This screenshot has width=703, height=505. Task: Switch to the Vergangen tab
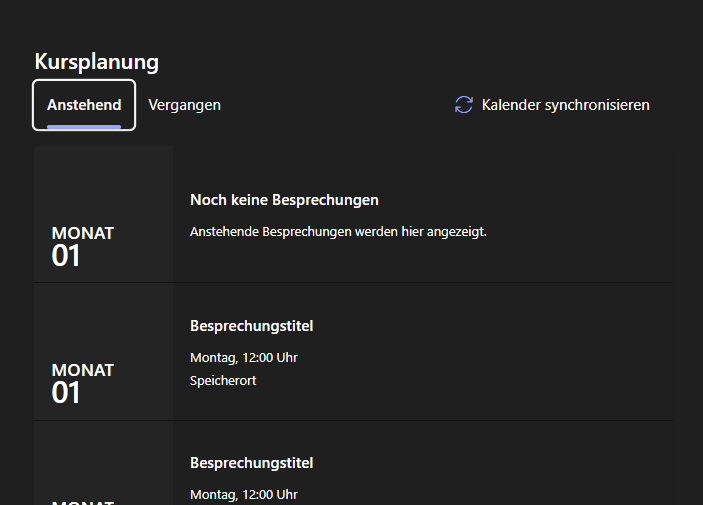pos(184,105)
